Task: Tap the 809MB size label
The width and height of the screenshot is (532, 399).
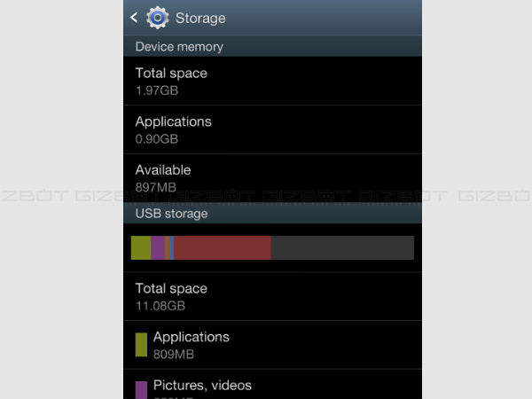Action: click(x=174, y=354)
